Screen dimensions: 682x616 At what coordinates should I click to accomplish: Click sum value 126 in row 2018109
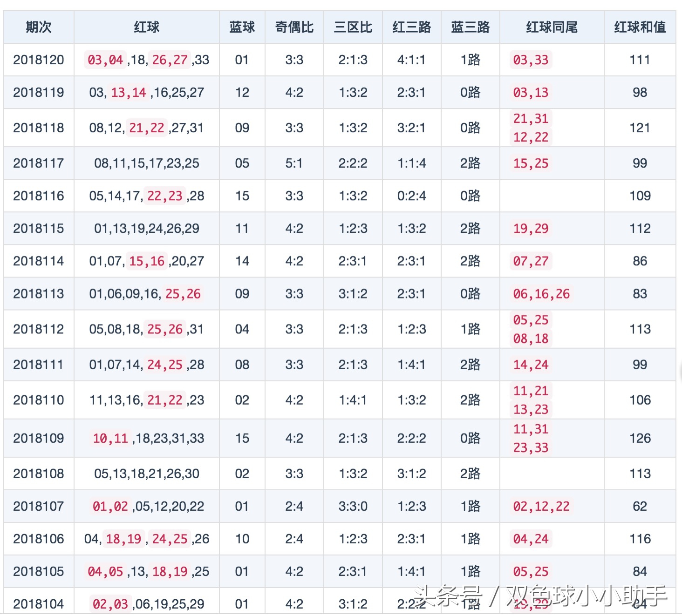tap(640, 438)
